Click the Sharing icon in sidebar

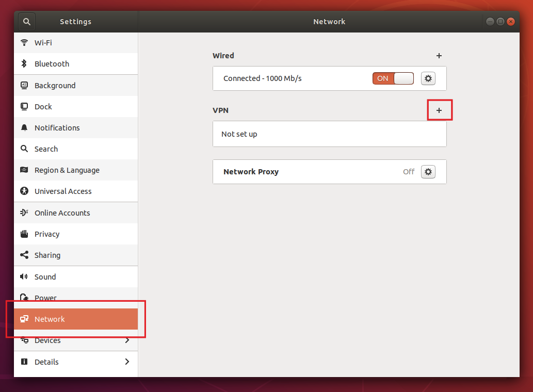pyautogui.click(x=24, y=255)
